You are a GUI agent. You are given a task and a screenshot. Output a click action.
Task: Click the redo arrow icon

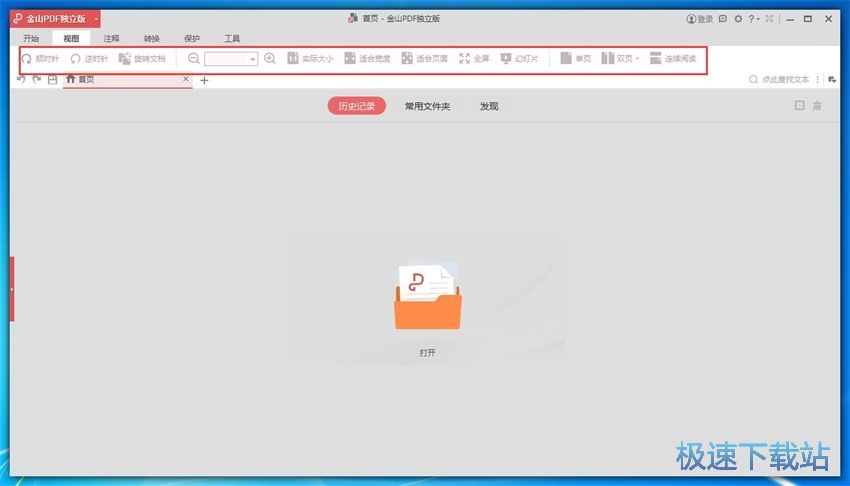click(x=37, y=80)
